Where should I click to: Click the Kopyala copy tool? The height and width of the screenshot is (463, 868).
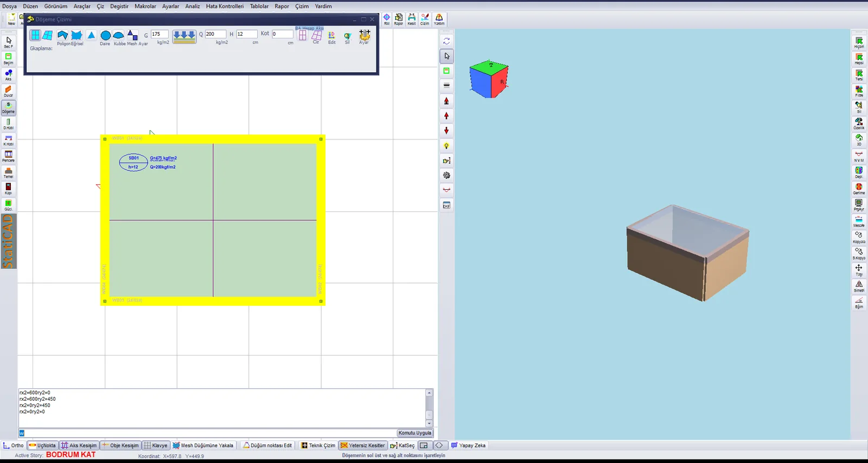[859, 237]
